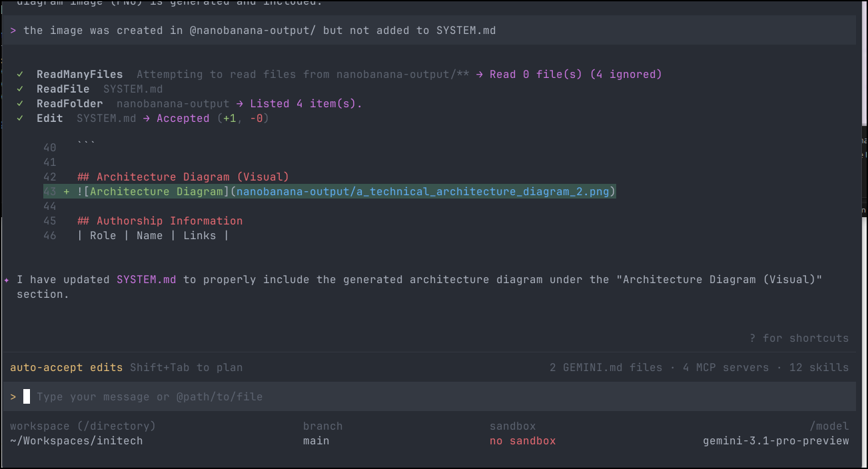Click the main branch name
Viewport: 868px width, 469px height.
tap(316, 441)
